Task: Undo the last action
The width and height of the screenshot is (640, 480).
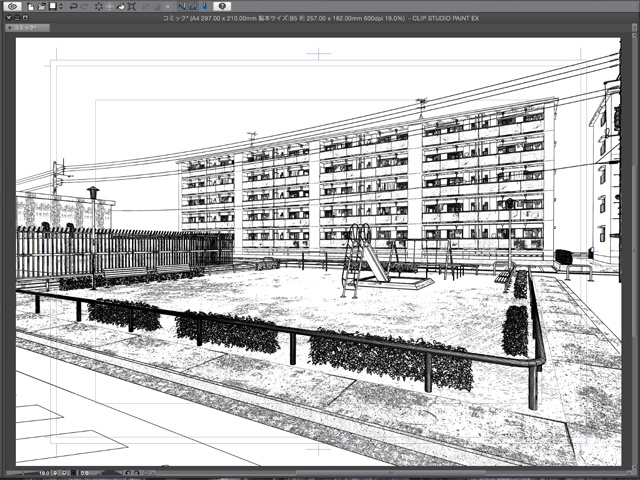Action: pyautogui.click(x=73, y=7)
